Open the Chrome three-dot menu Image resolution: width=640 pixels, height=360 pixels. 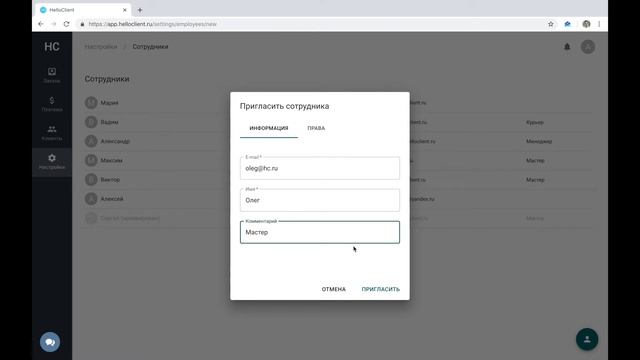coord(599,24)
